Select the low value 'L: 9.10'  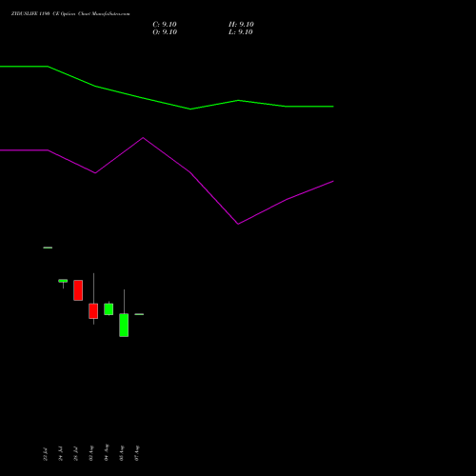click(x=241, y=32)
